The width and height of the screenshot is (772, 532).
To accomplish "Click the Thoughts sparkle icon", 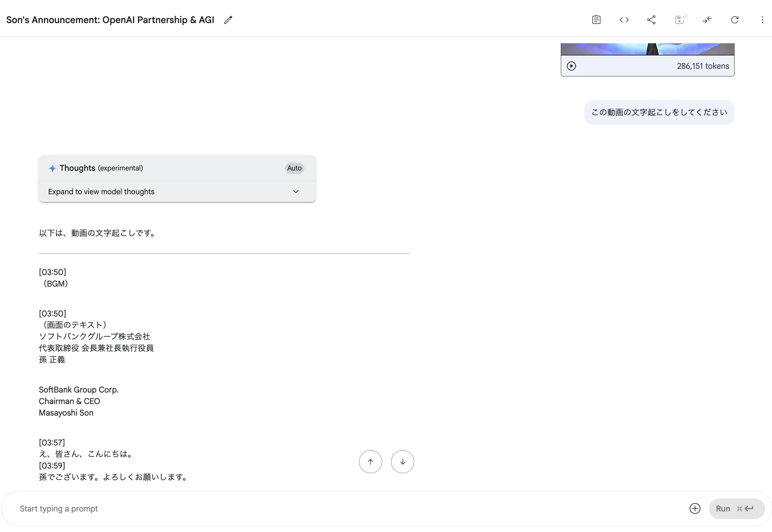I will 52,168.
